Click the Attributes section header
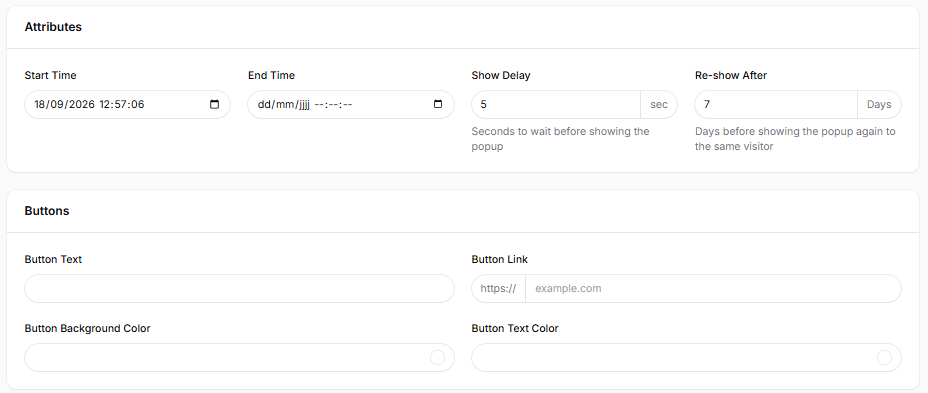The image size is (928, 393). pyautogui.click(x=53, y=27)
